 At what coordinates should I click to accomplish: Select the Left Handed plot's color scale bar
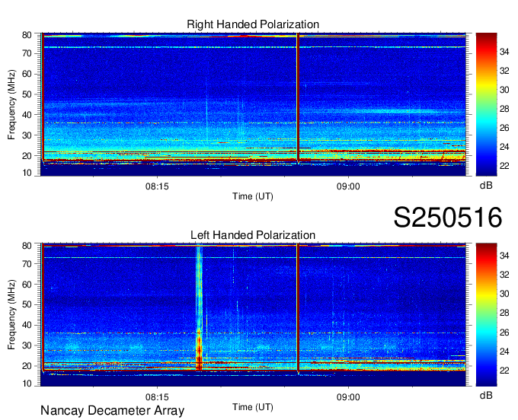[x=486, y=315]
